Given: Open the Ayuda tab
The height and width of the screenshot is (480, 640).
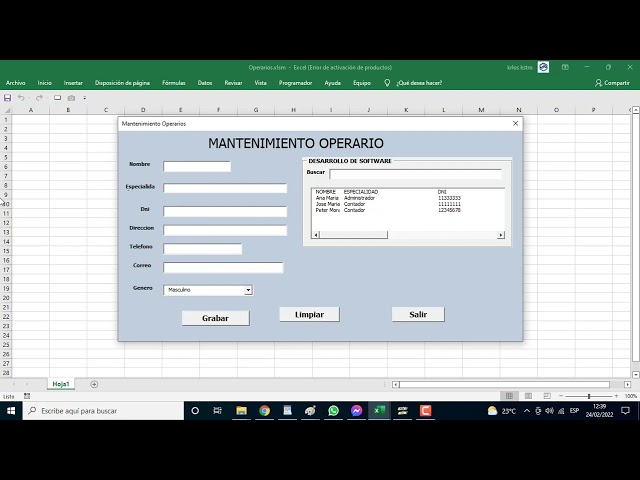Looking at the screenshot, I should click(x=333, y=83).
